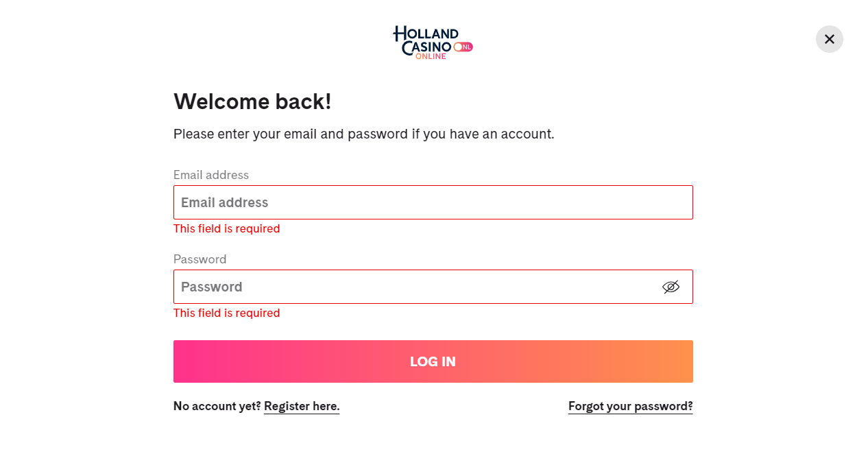Click the NL badge in the logo
This screenshot has height=476, width=868.
tap(463, 47)
